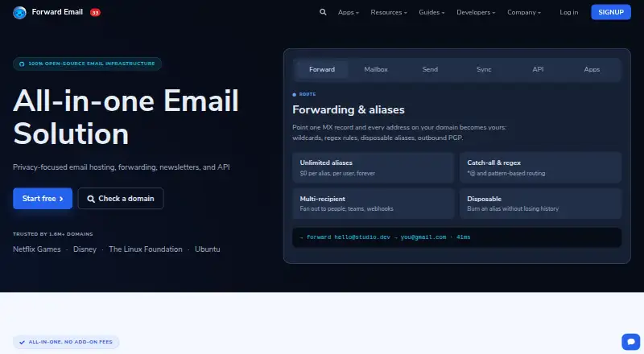This screenshot has width=644, height=354.
Task: Click the red 33 notification badge
Action: point(95,13)
